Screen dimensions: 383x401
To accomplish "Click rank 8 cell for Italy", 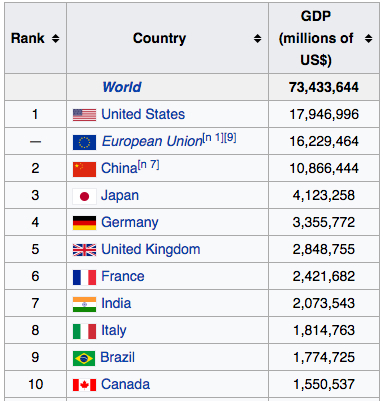I will click(35, 331).
